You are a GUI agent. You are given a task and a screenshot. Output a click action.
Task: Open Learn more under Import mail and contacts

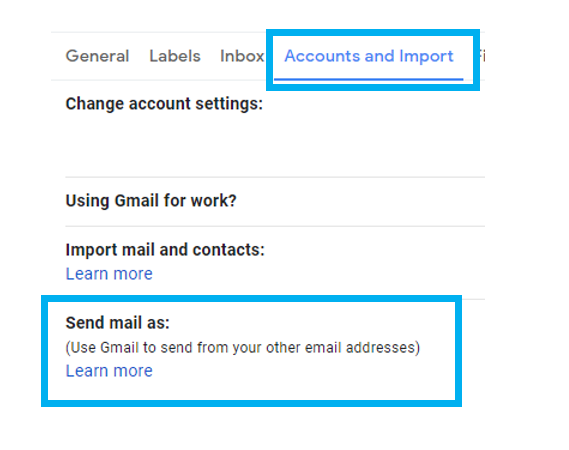109,274
